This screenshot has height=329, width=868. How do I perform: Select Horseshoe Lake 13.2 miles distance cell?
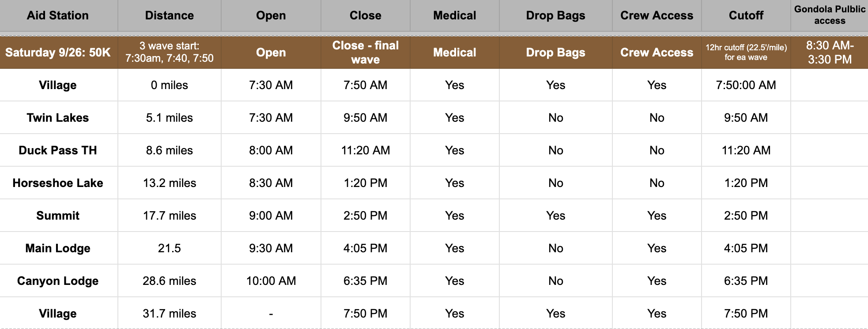[x=170, y=183]
